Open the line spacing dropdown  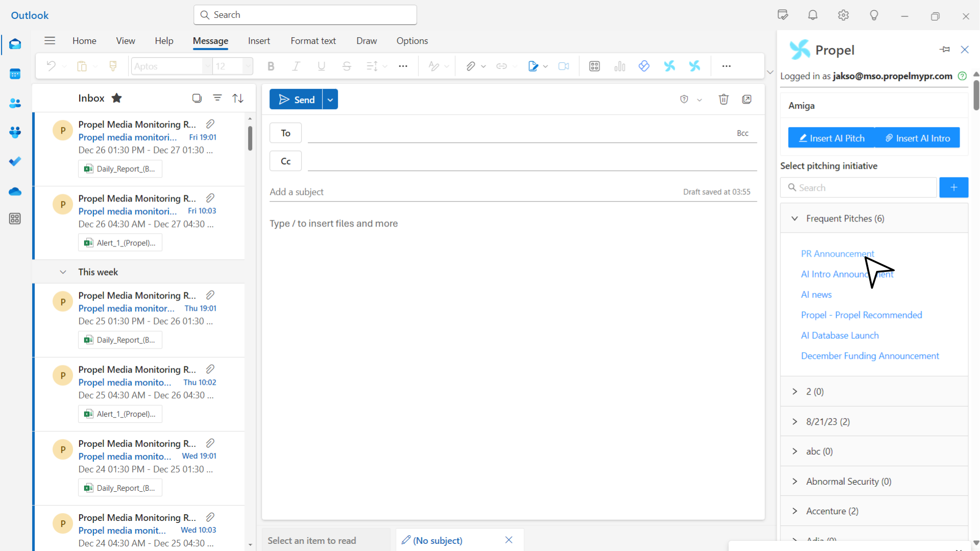[385, 66]
